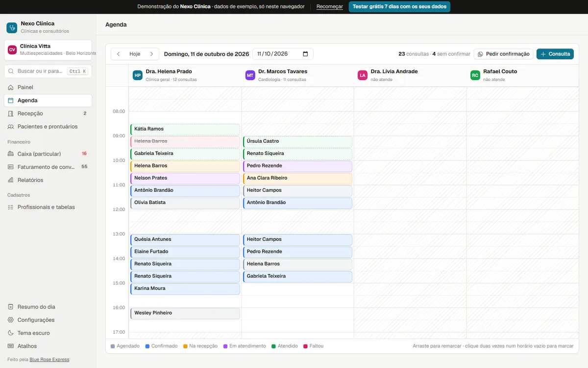
Task: Open Nelson Prates appointment
Action: pyautogui.click(x=185, y=178)
